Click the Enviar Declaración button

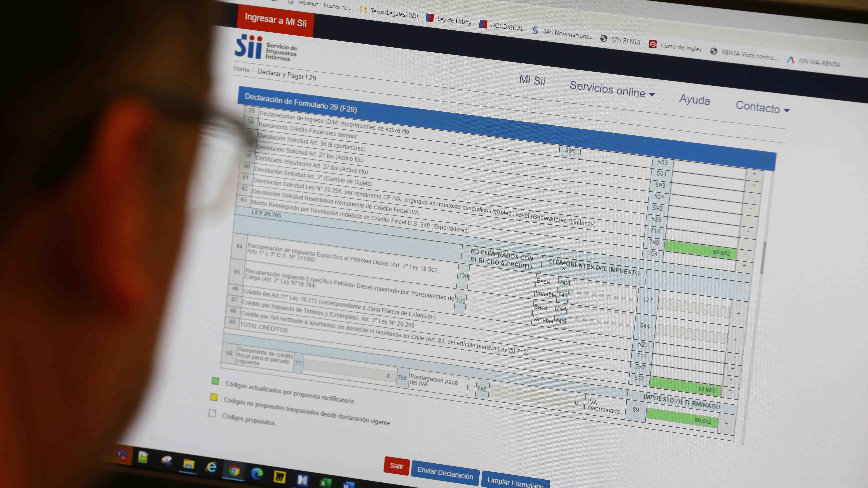tap(445, 473)
